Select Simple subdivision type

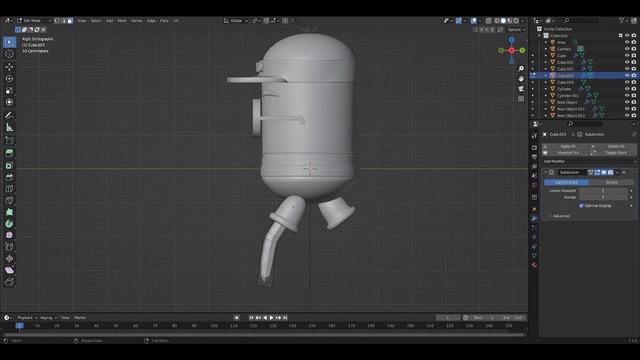point(612,182)
